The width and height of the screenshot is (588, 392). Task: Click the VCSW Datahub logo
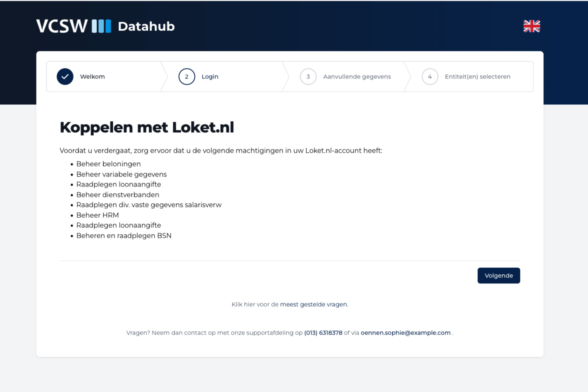(105, 26)
